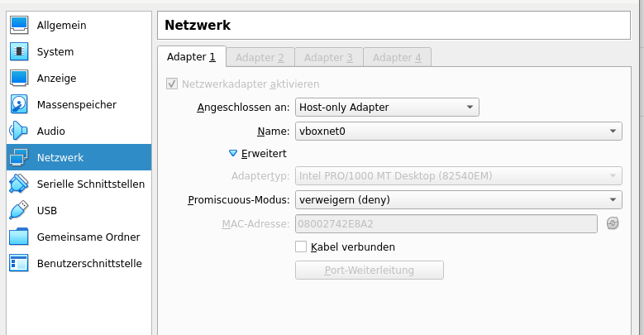Click the Port-Weiterleitung button

click(x=370, y=270)
